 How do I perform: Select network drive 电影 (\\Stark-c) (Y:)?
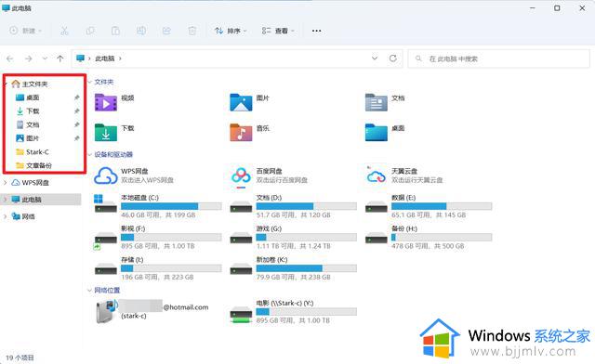tap(293, 312)
